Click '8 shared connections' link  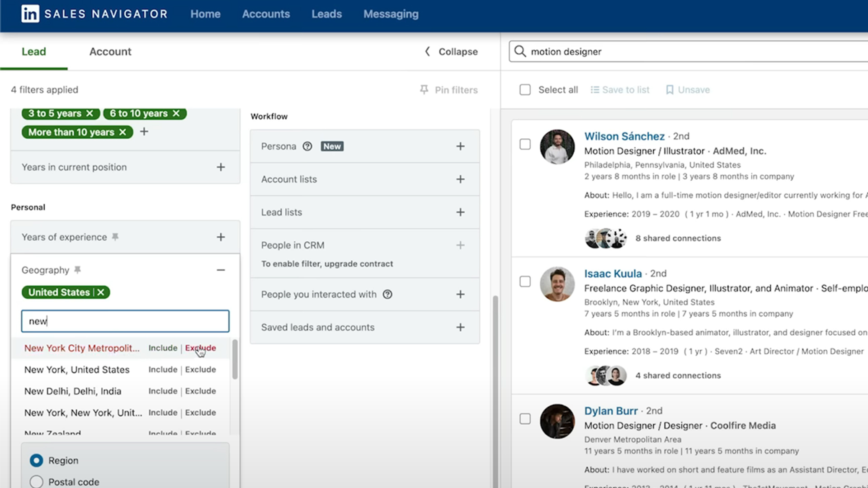(x=678, y=238)
